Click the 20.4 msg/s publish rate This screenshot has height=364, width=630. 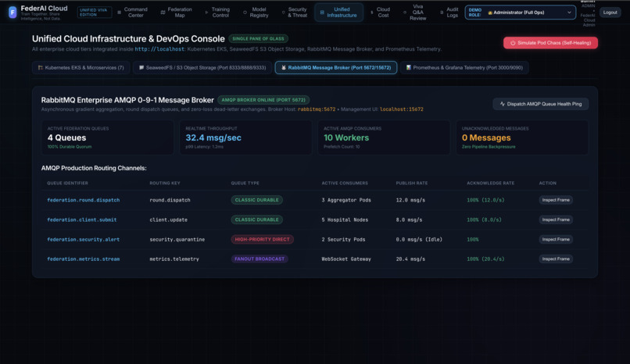coord(410,259)
